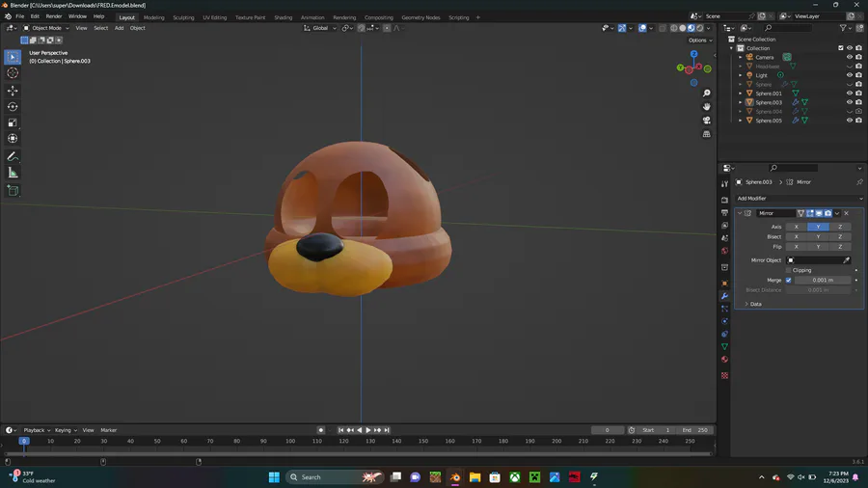Click the viewport zoom magnifier icon
Image resolution: width=868 pixels, height=488 pixels.
click(706, 93)
